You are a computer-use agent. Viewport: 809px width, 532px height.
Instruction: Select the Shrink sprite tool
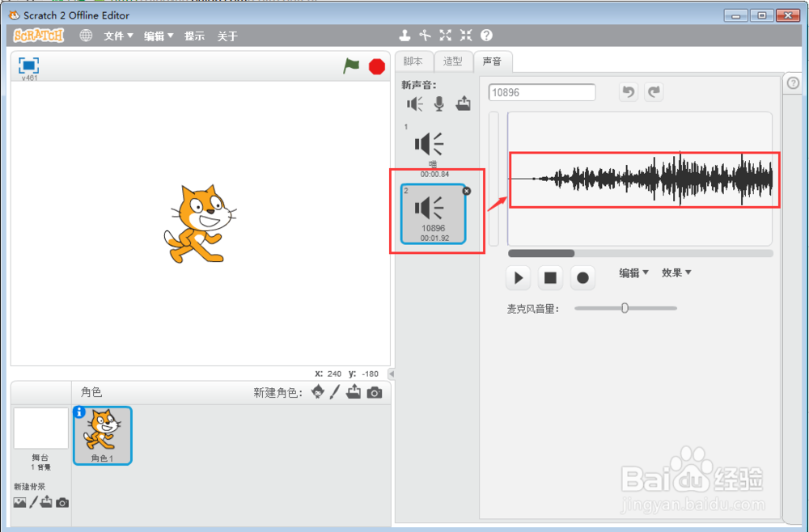[x=466, y=35]
